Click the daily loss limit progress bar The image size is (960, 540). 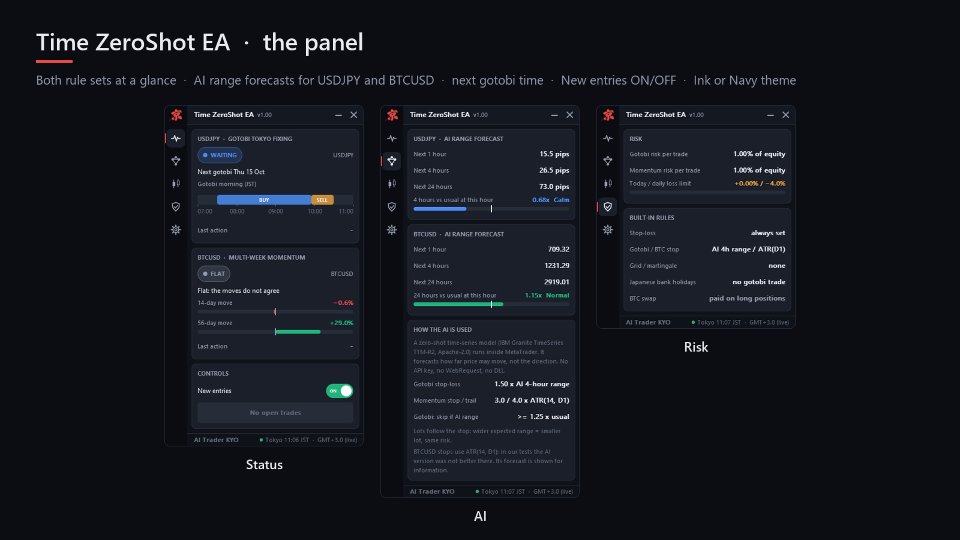click(707, 192)
